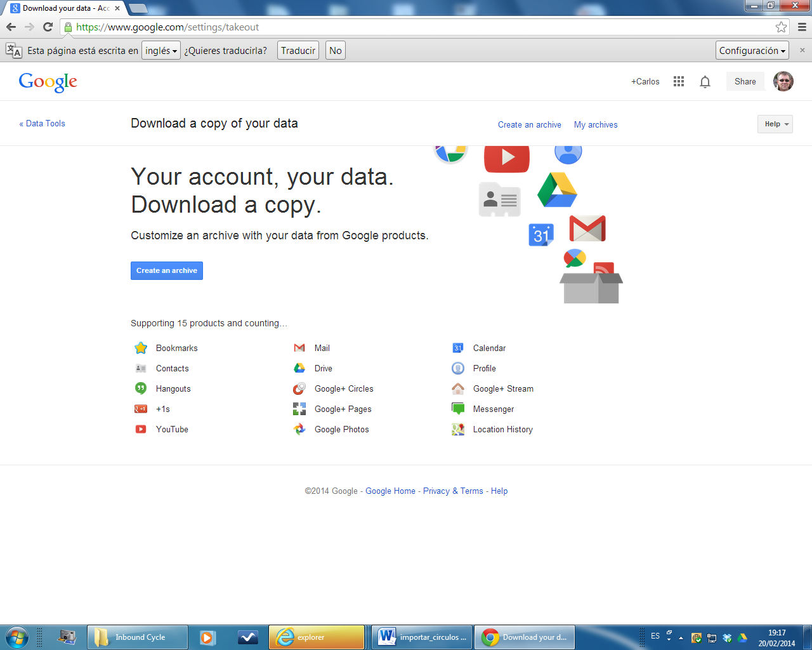Close the Download your data tab

(x=117, y=8)
